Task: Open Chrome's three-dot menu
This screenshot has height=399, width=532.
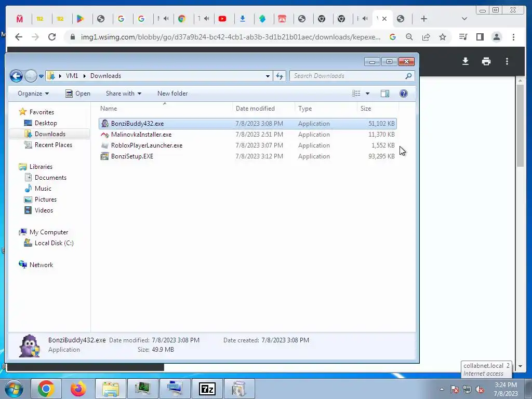Action: pos(513,37)
